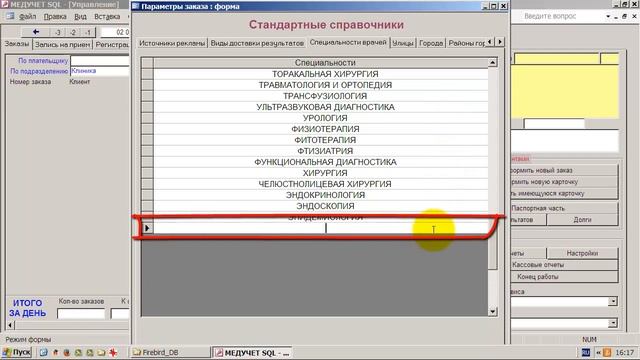Click record selector beside ТОРАКАЛЬНАЯ ХИРУРГИЯ
640x360 pixels.
(x=147, y=74)
